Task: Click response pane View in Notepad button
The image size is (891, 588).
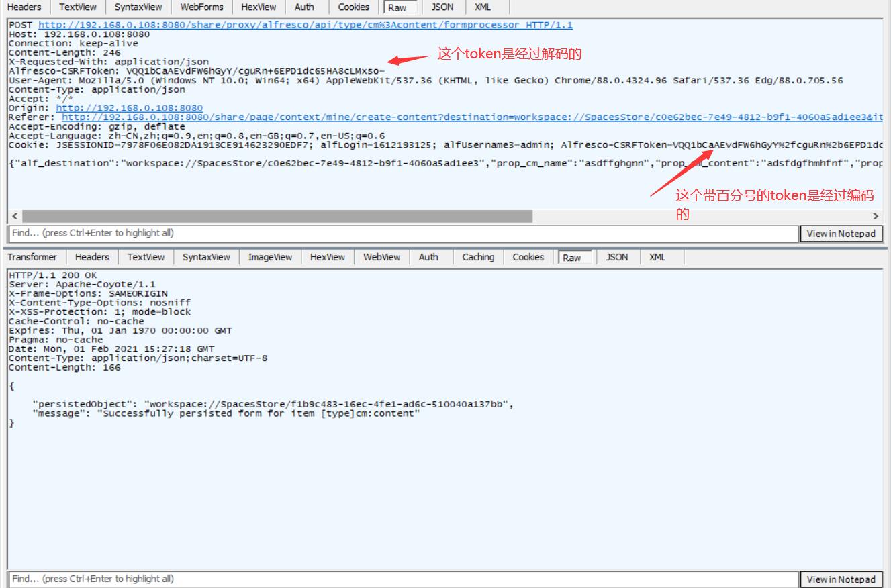Action: [x=841, y=579]
